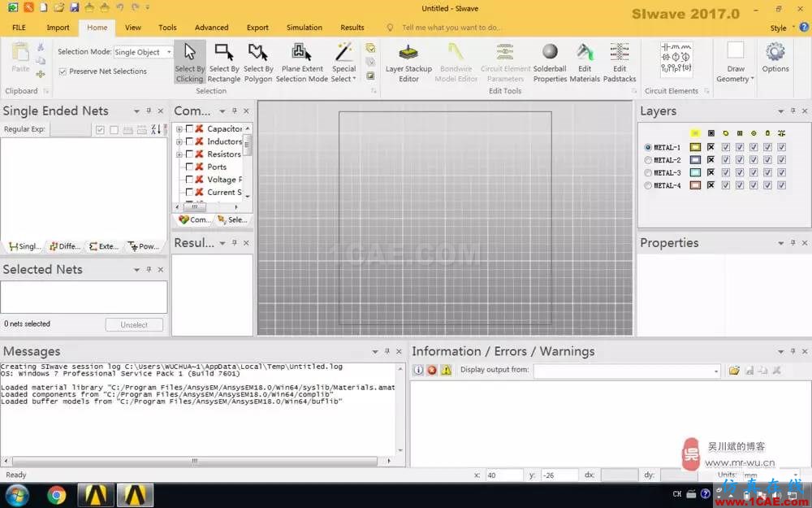The height and width of the screenshot is (508, 812).
Task: Open Edit Materials tool
Action: (585, 63)
